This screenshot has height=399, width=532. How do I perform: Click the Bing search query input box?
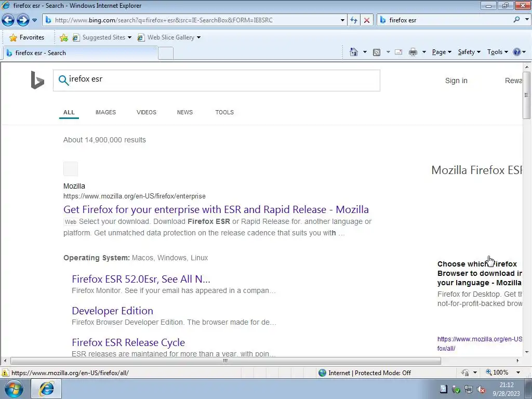coord(217,81)
